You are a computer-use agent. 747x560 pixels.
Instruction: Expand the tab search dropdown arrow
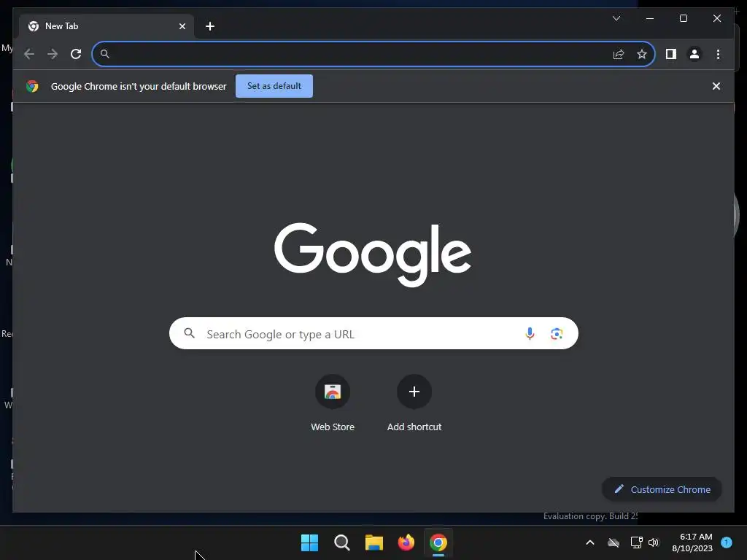[x=616, y=18]
